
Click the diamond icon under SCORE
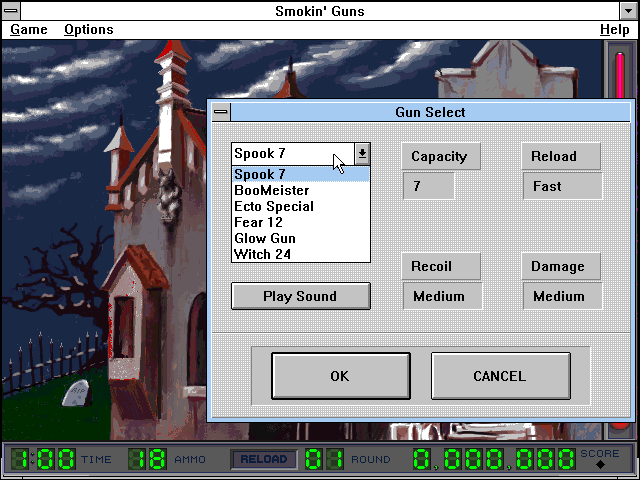pyautogui.click(x=600, y=464)
